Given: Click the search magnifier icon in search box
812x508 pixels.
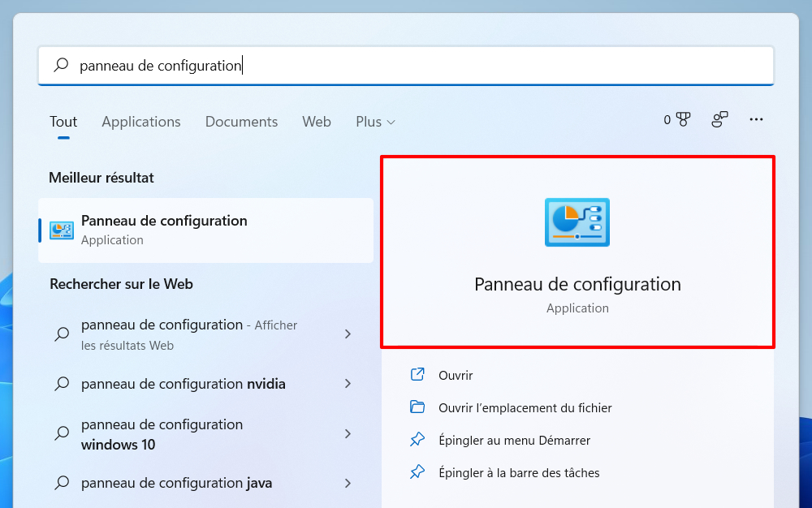Looking at the screenshot, I should click(x=61, y=65).
